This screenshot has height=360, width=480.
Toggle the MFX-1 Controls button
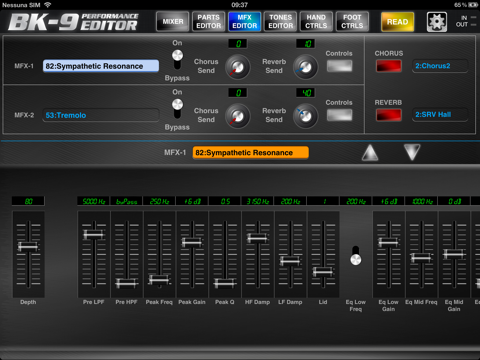[339, 66]
